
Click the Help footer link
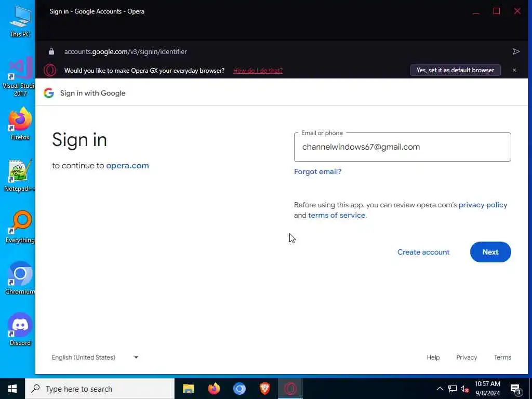tap(433, 357)
